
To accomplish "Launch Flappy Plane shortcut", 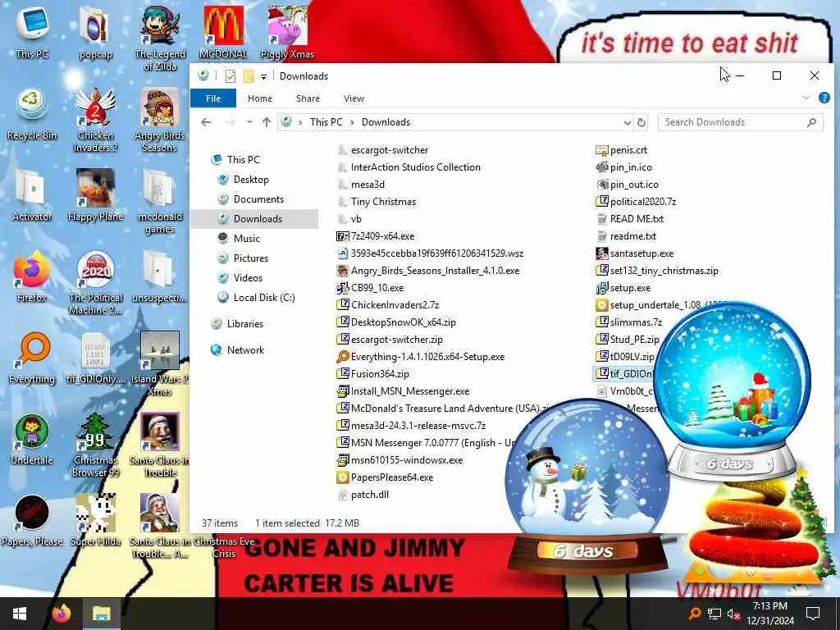I will point(95,195).
